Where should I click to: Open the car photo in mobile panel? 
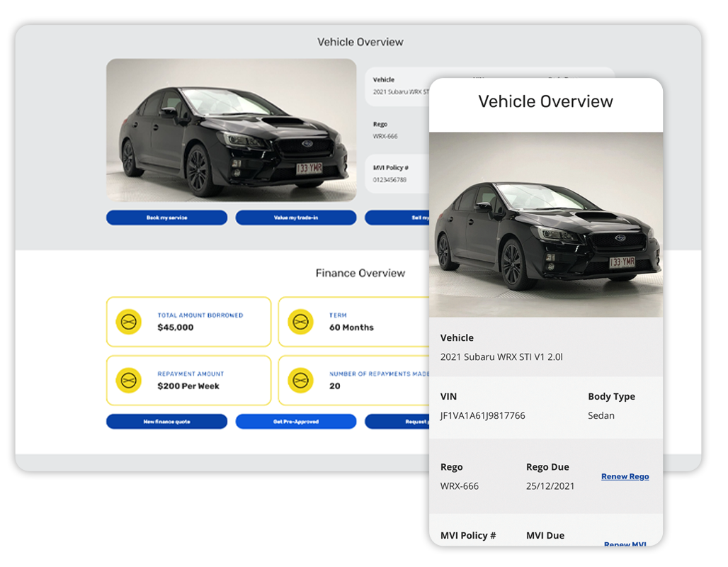(546, 225)
